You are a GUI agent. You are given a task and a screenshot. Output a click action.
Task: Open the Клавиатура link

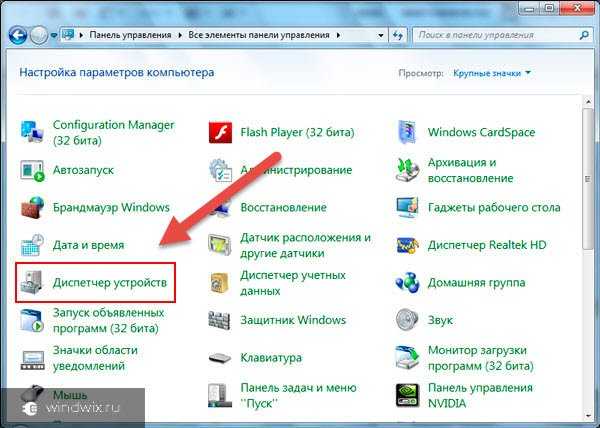coord(271,358)
